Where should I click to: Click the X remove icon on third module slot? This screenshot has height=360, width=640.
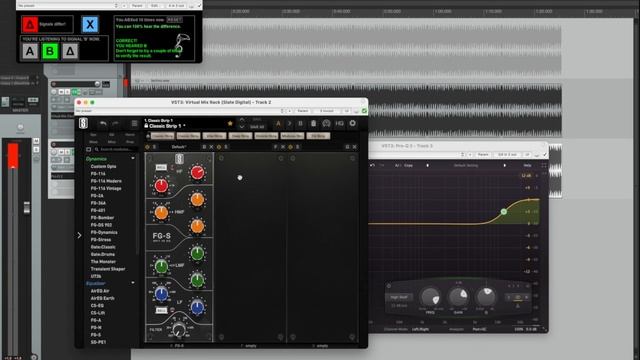tap(354, 147)
